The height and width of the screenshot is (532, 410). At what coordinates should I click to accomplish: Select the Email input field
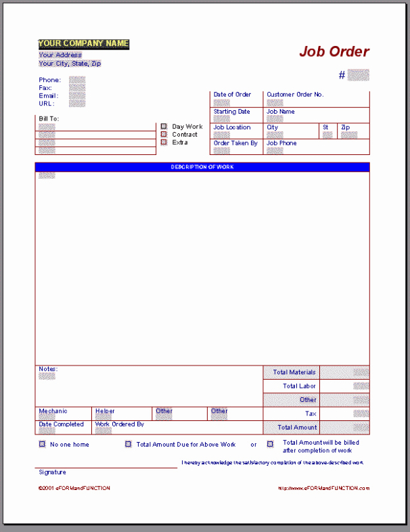pos(77,96)
